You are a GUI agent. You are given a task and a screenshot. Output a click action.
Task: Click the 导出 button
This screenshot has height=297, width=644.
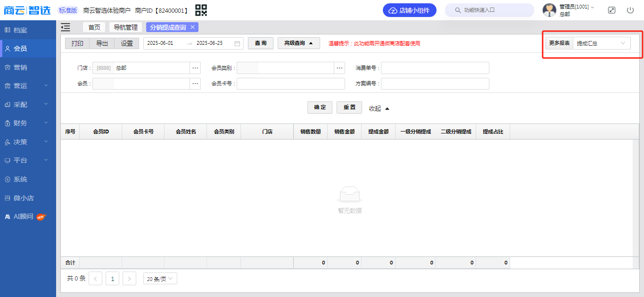[x=102, y=43]
